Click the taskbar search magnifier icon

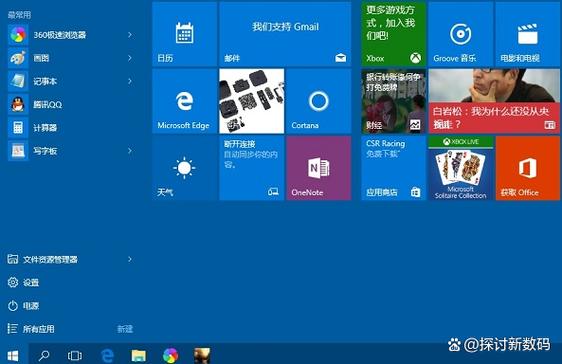click(44, 355)
